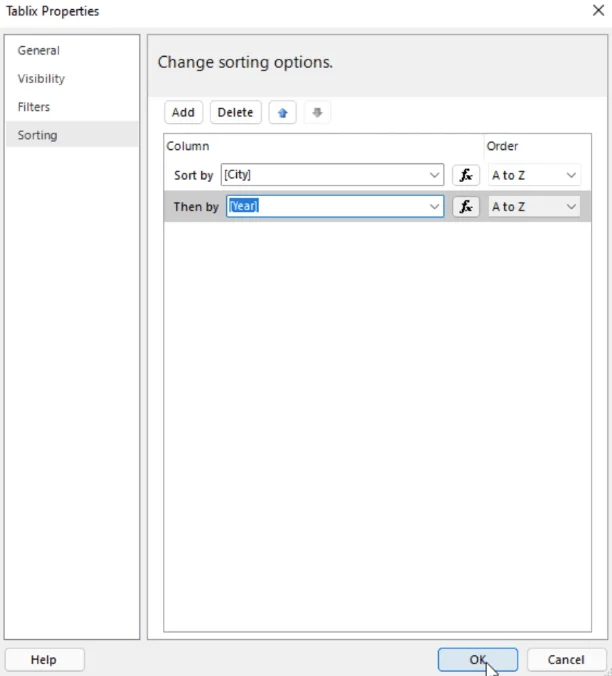This screenshot has width=612, height=676.
Task: Delete the selected sorting row
Action: [x=235, y=113]
